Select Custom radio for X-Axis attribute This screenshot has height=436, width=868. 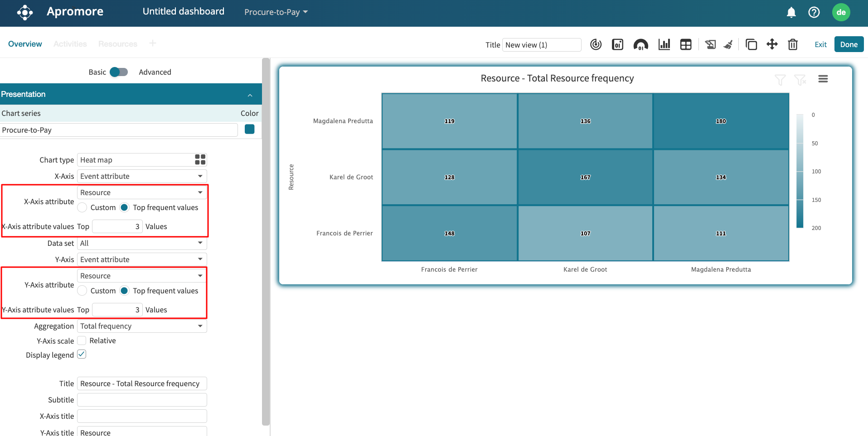(x=82, y=207)
